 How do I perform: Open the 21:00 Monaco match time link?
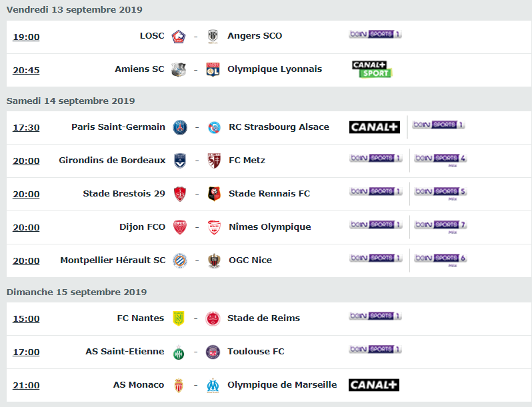click(x=26, y=385)
